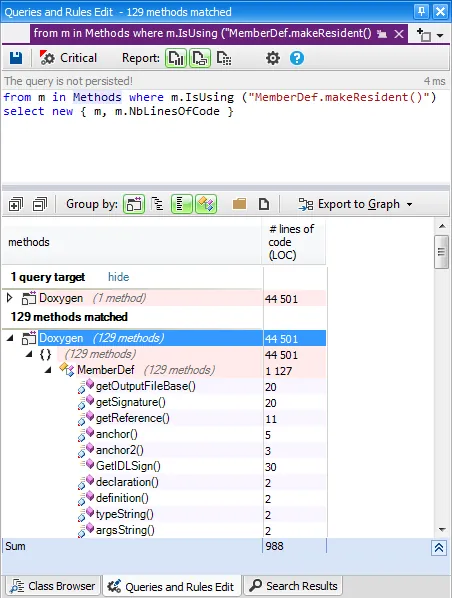
Task: Collapse all results with minus icon
Action: coord(40,204)
